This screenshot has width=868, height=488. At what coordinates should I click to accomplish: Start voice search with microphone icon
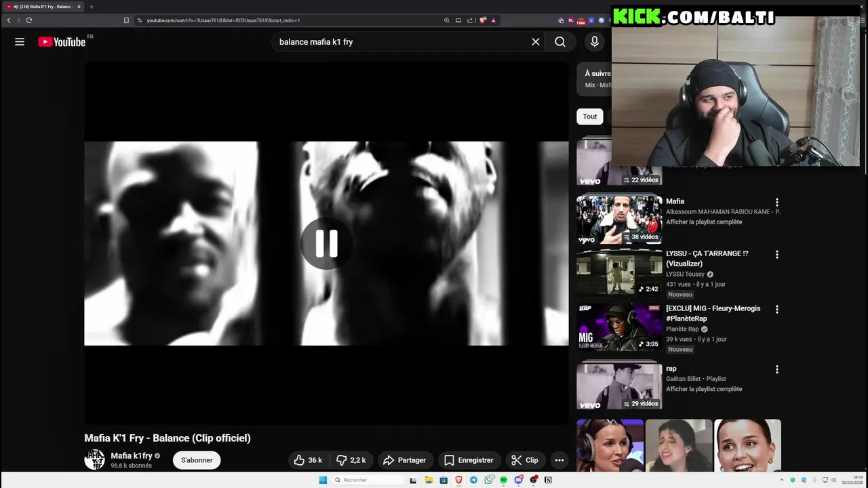coord(595,42)
